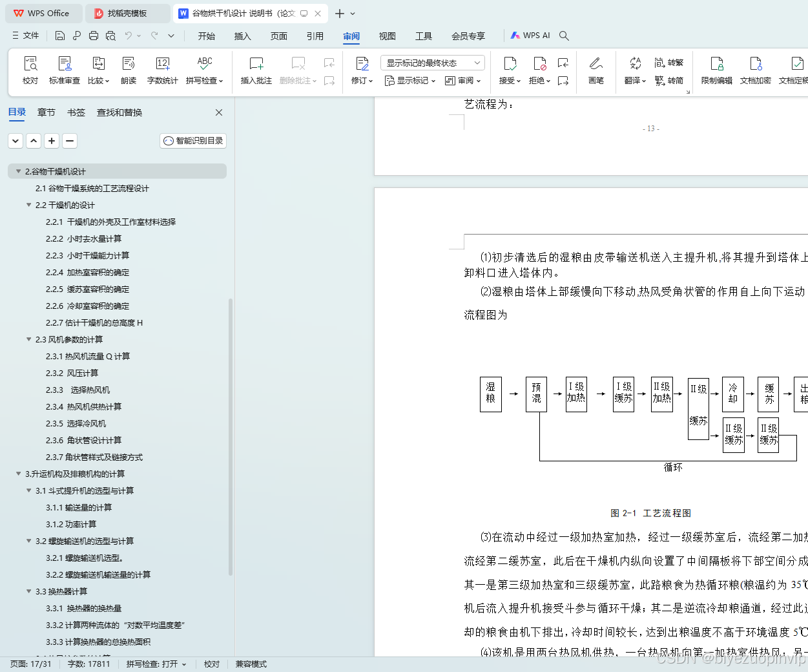Select 2.1 谷物干燥系统的工艺流程设计 heading
The height and width of the screenshot is (672, 808).
[92, 188]
